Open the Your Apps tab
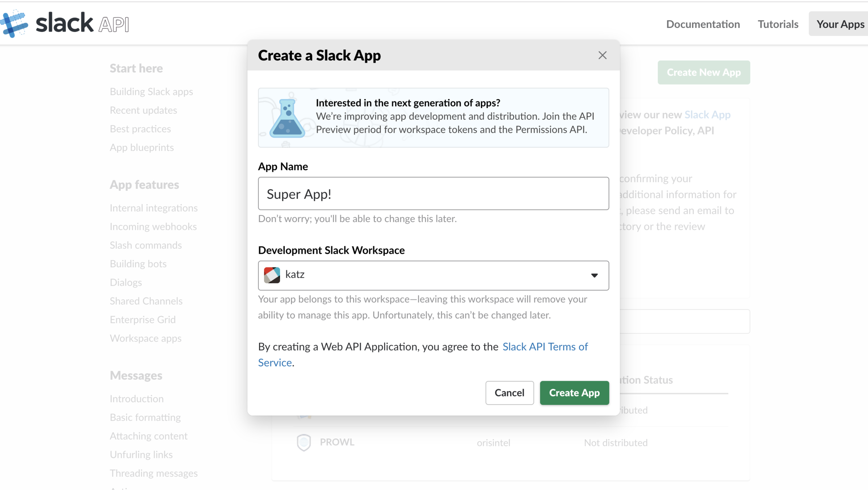Viewport: 868px width, 490px height. click(x=840, y=24)
